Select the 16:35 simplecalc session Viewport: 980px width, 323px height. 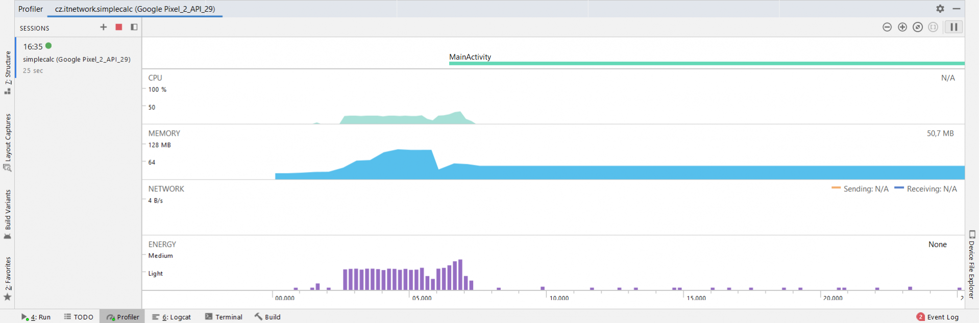[x=78, y=58]
